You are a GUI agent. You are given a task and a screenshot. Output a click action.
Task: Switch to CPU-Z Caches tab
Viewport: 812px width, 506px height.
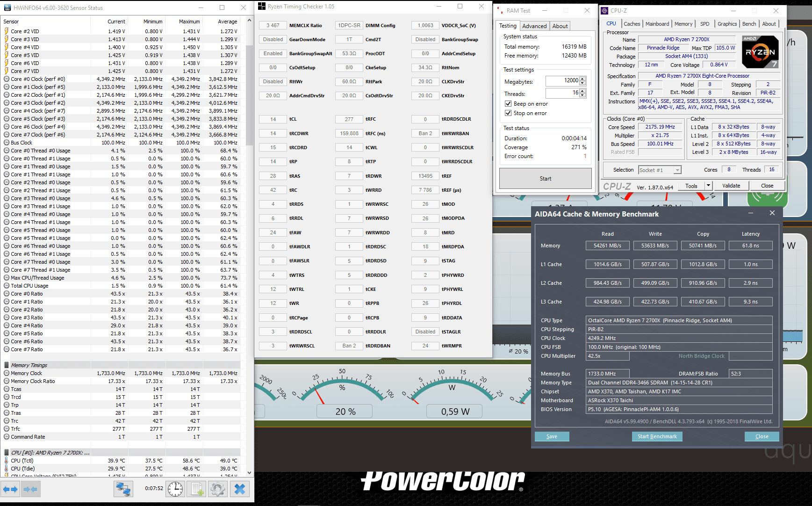[632, 24]
